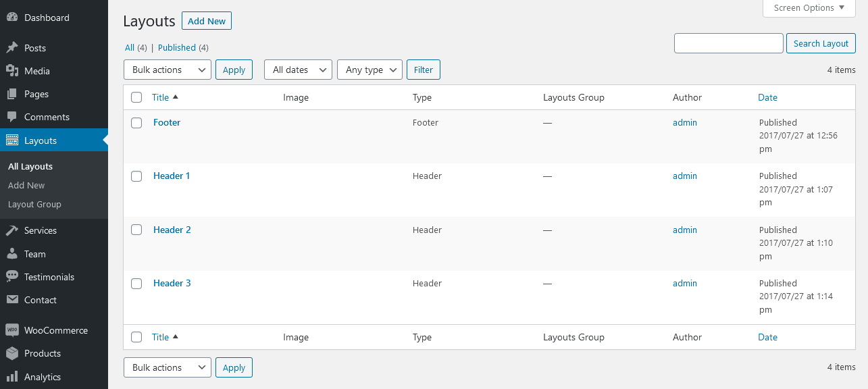This screenshot has width=868, height=389.
Task: Open the All dates filter dropdown
Action: (298, 70)
